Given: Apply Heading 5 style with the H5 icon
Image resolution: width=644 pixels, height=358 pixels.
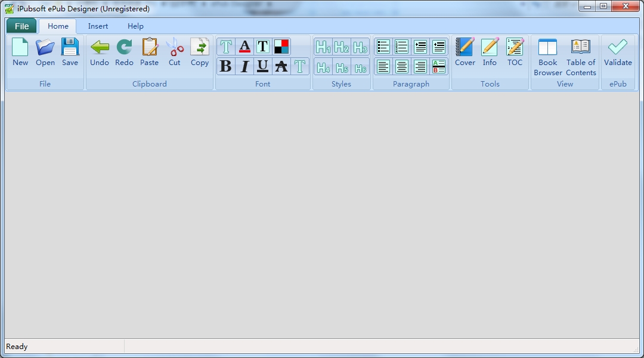Looking at the screenshot, I should coord(342,67).
